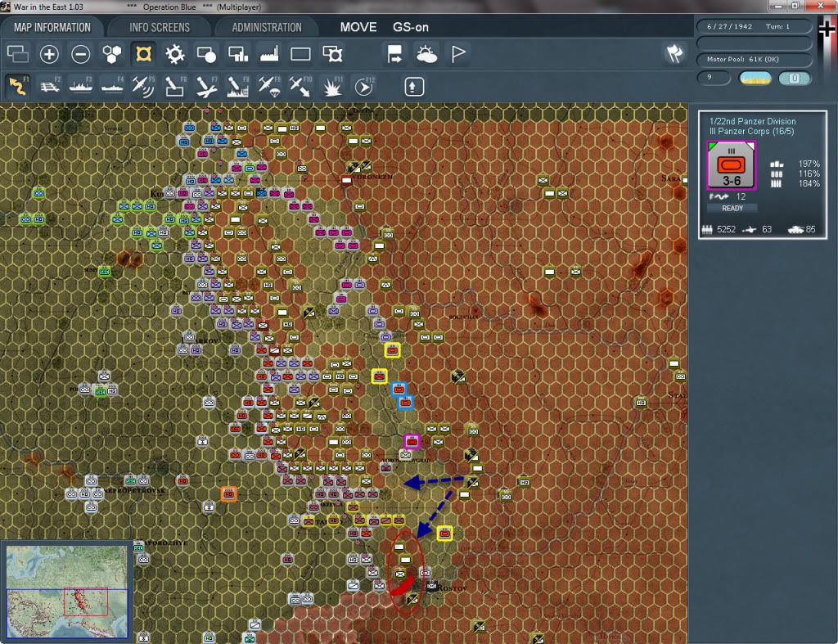Click the pale teal pill showing 0
Viewport: 838px width, 644px height.
pyautogui.click(x=794, y=78)
